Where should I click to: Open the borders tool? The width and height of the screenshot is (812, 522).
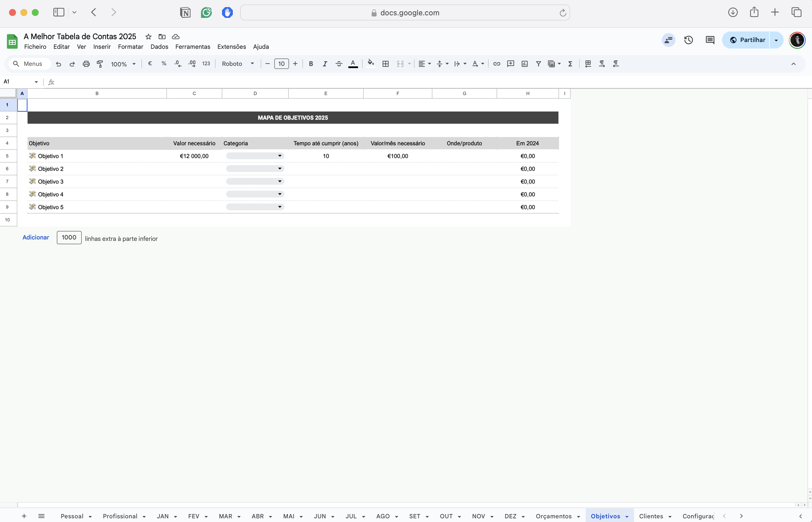tap(385, 64)
